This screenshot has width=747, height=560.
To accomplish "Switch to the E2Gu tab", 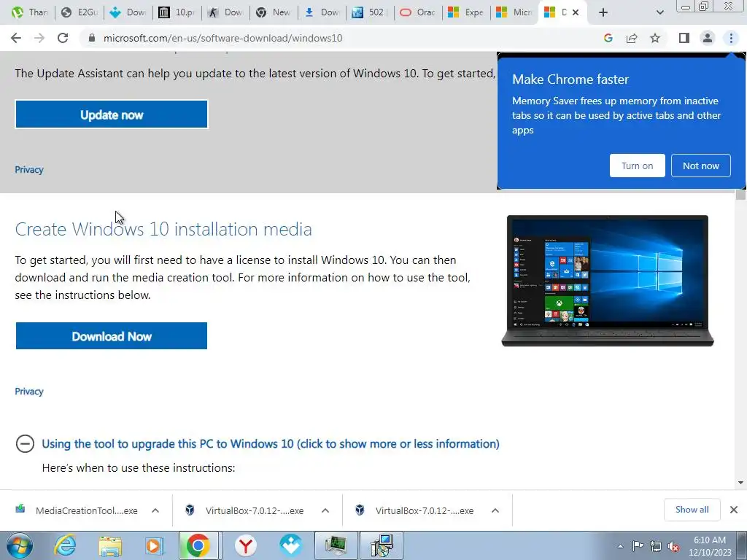I will (80, 12).
